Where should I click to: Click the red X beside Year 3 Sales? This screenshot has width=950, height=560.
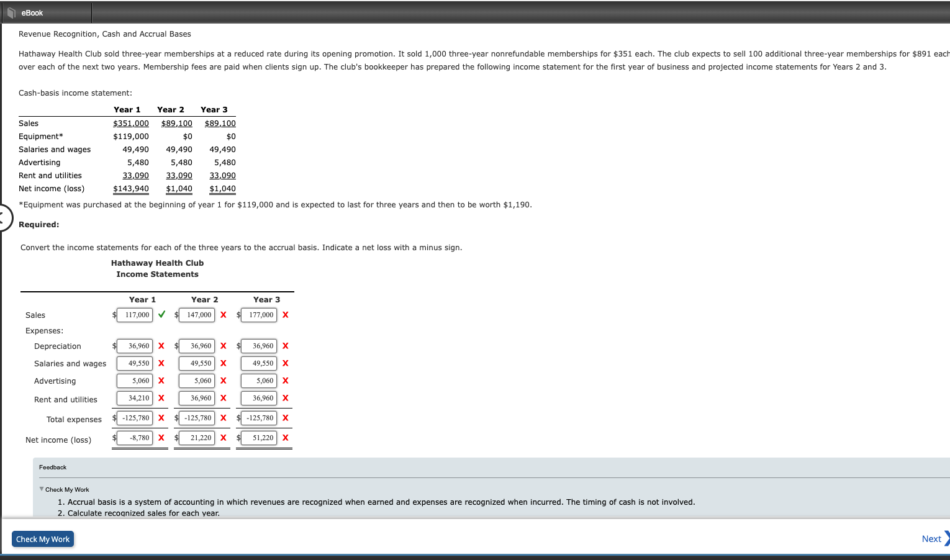[x=286, y=315]
